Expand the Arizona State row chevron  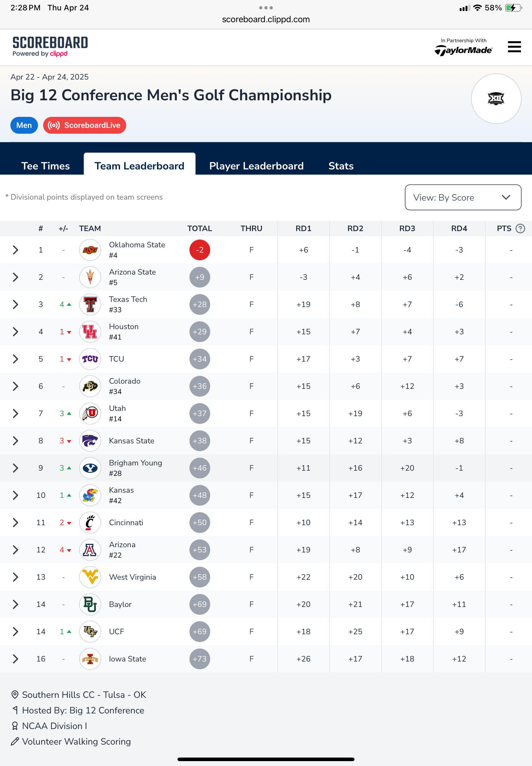tap(15, 277)
